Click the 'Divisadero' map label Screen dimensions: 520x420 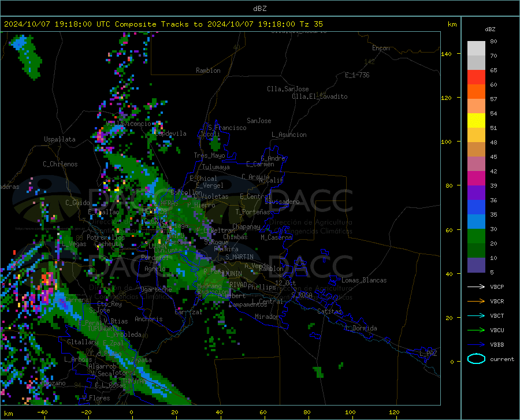coord(282,202)
